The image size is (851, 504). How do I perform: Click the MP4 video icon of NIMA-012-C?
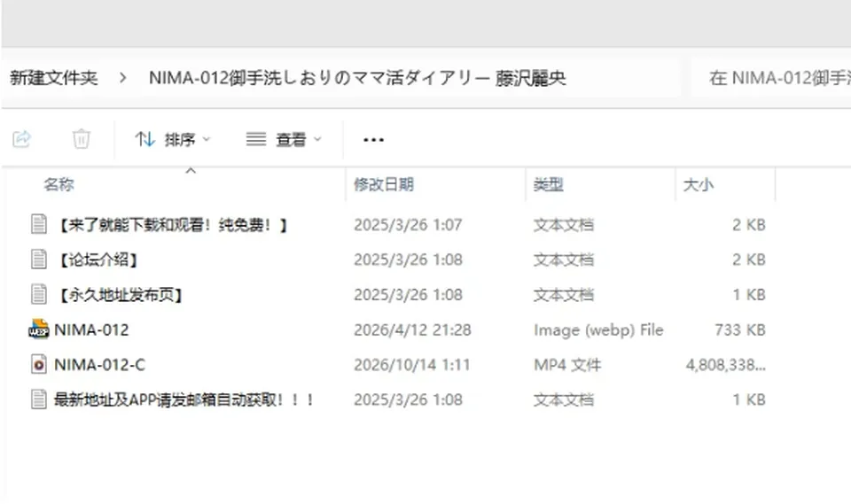click(38, 365)
